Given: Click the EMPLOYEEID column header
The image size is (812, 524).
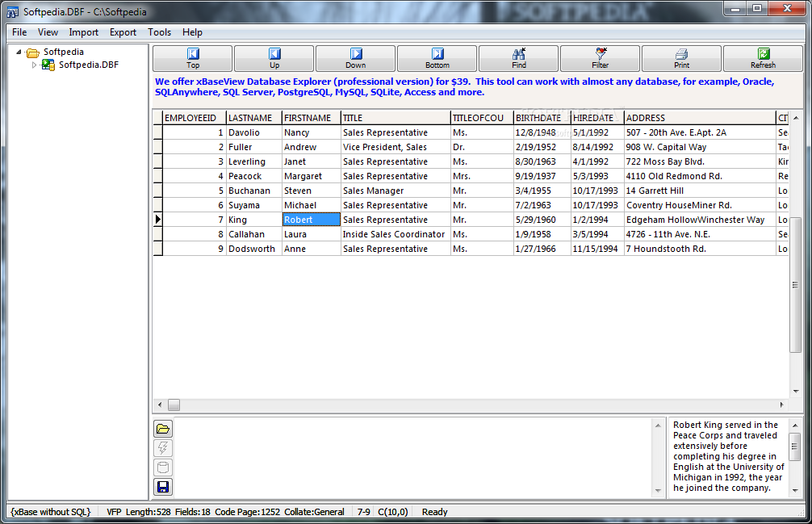Looking at the screenshot, I should (x=195, y=118).
